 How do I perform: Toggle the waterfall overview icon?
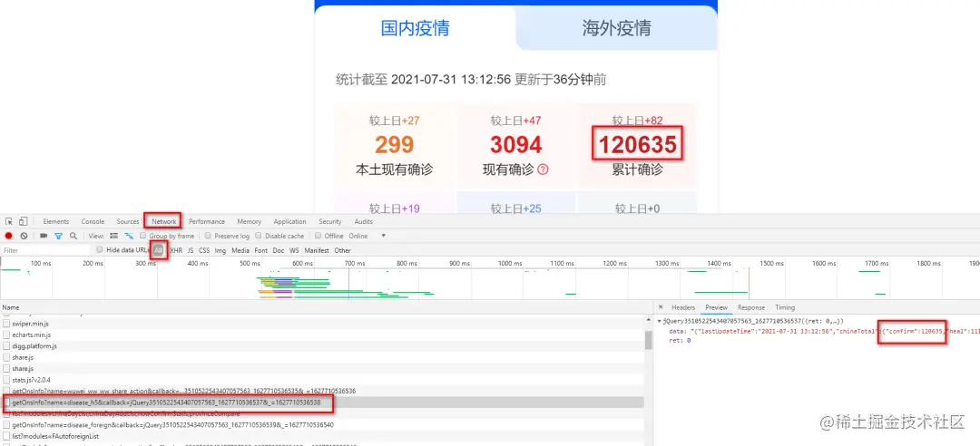point(130,236)
